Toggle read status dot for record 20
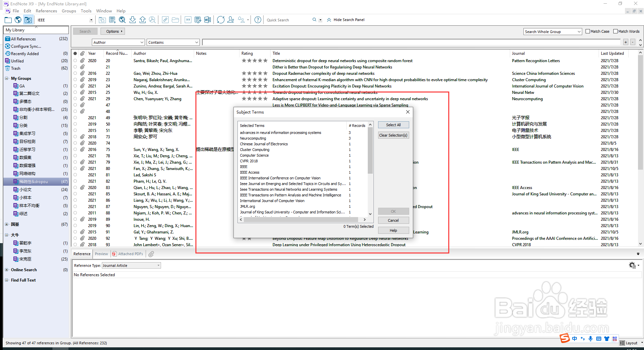 click(75, 61)
